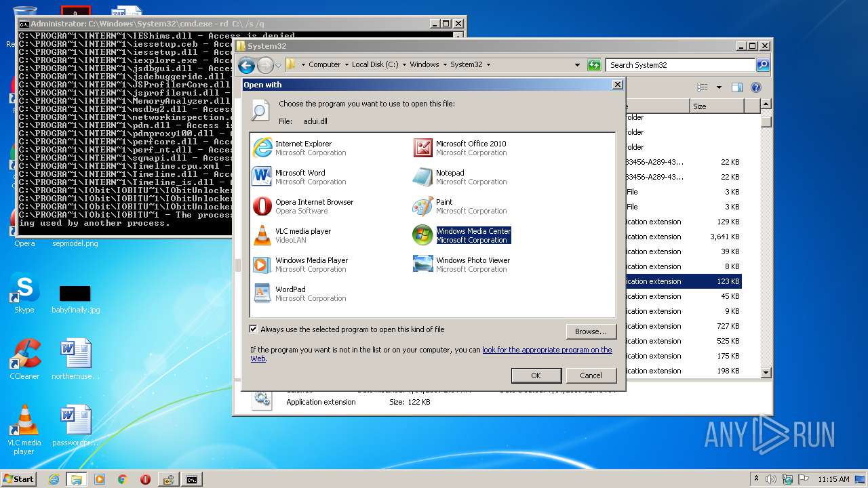Image resolution: width=868 pixels, height=488 pixels.
Task: Open VLC media player desktop shortcut
Action: coord(24,430)
